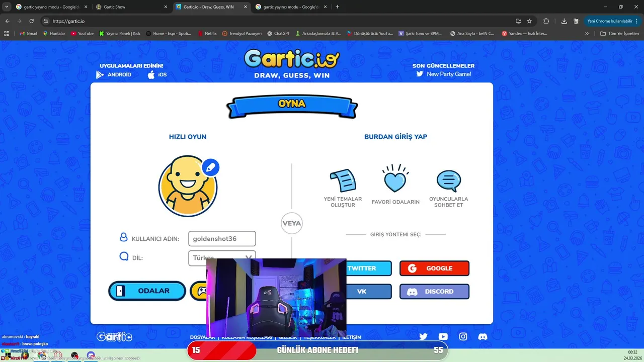Click the Kullanıcı Adın input field

click(222, 239)
